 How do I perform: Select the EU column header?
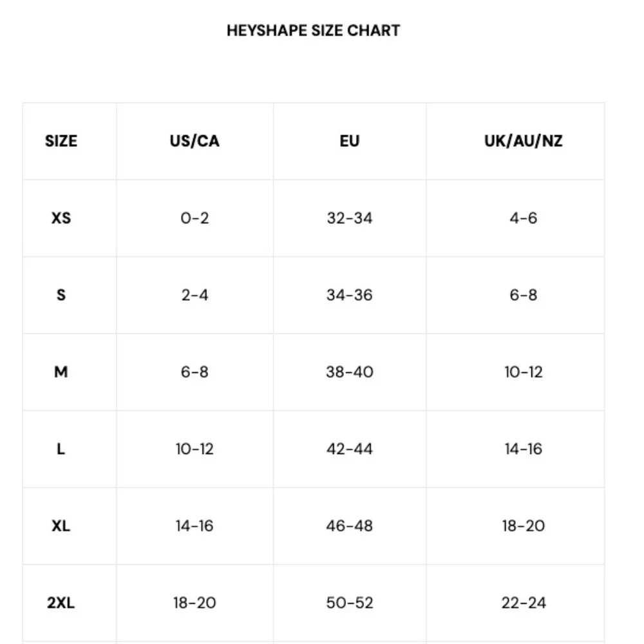tap(349, 141)
